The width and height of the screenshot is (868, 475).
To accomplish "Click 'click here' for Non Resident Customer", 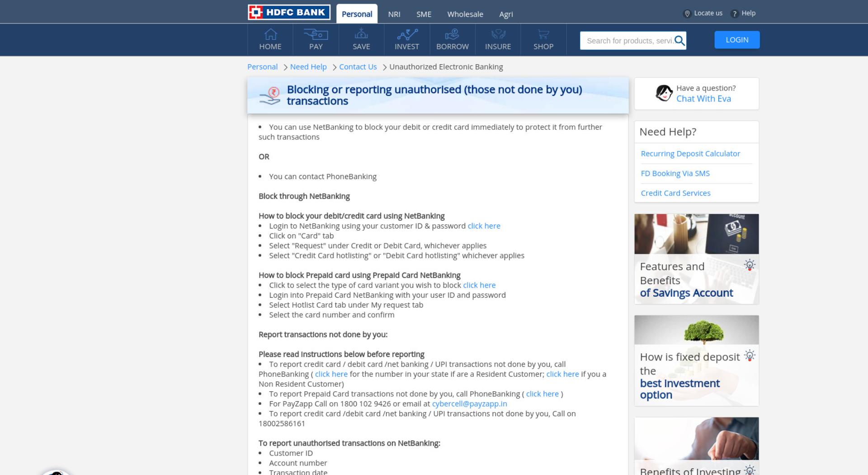I will click(562, 374).
